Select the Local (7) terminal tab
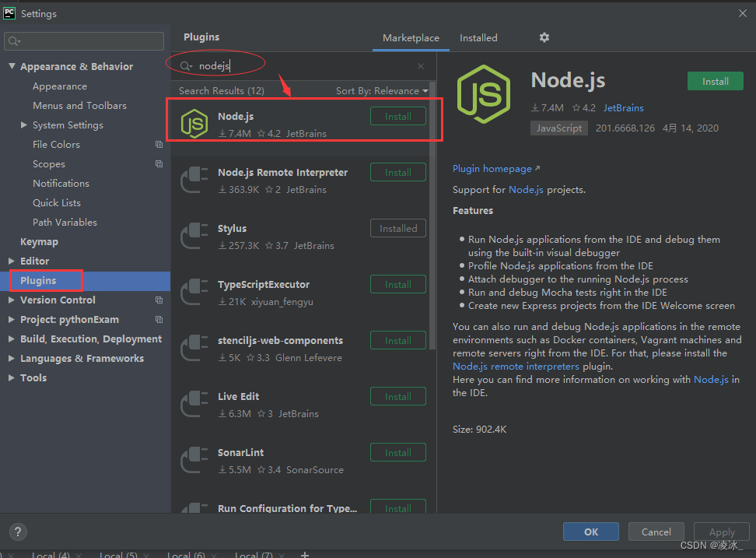 tap(254, 555)
